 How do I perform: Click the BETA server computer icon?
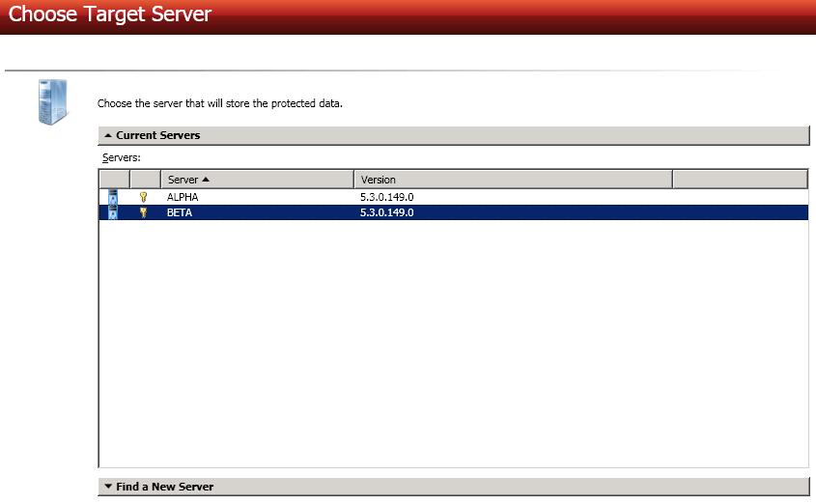113,212
